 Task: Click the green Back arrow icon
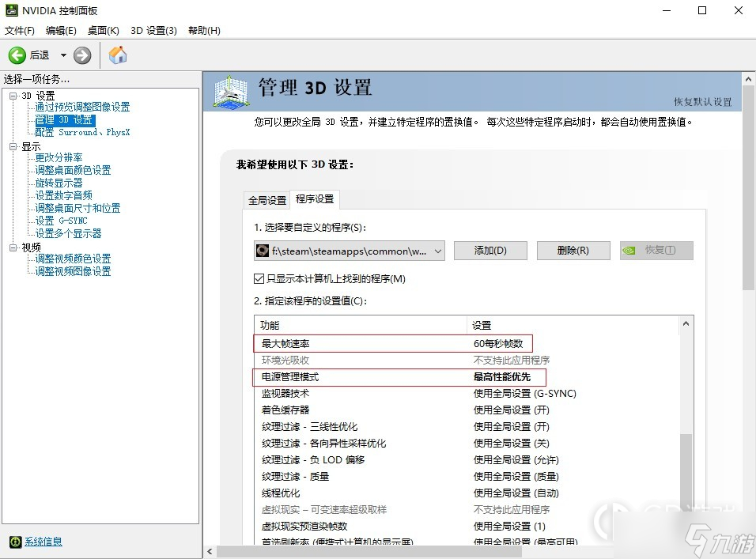[x=17, y=55]
